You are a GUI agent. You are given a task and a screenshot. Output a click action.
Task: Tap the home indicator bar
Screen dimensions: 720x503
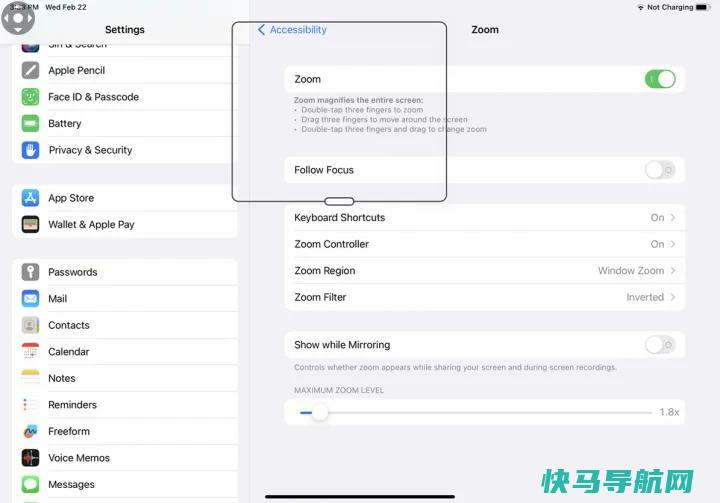(x=360, y=496)
